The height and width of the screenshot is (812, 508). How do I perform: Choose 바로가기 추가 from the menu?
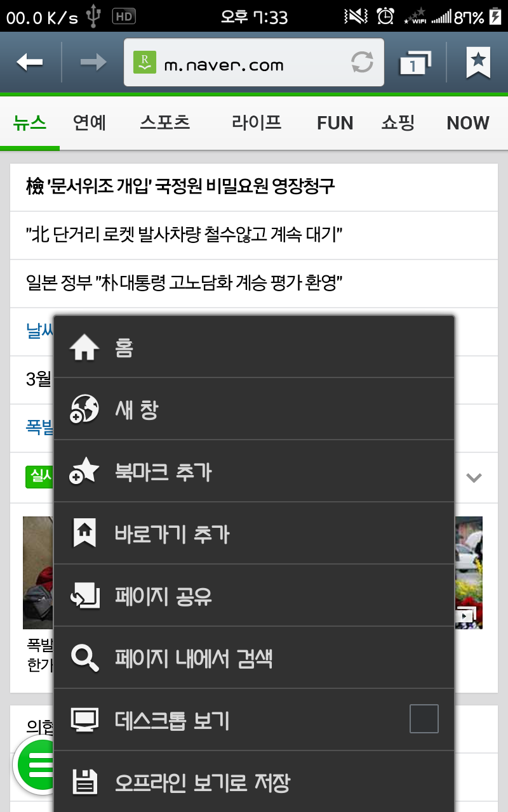point(254,534)
